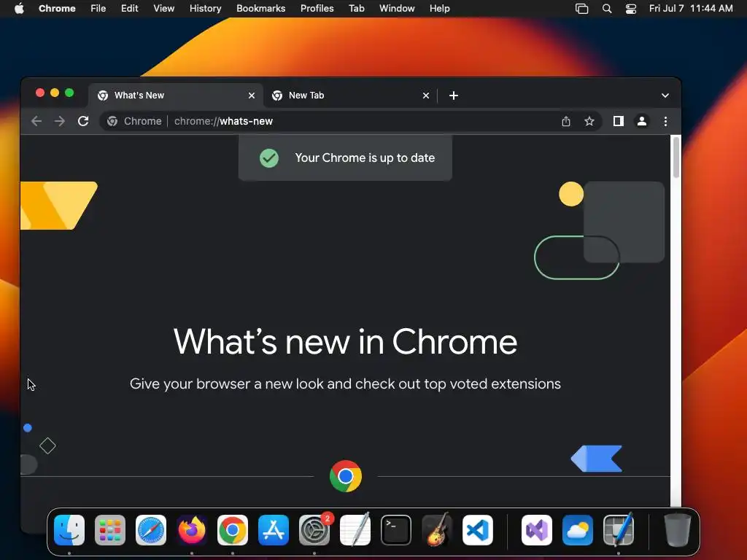Launch Terminal from the Dock

396,530
